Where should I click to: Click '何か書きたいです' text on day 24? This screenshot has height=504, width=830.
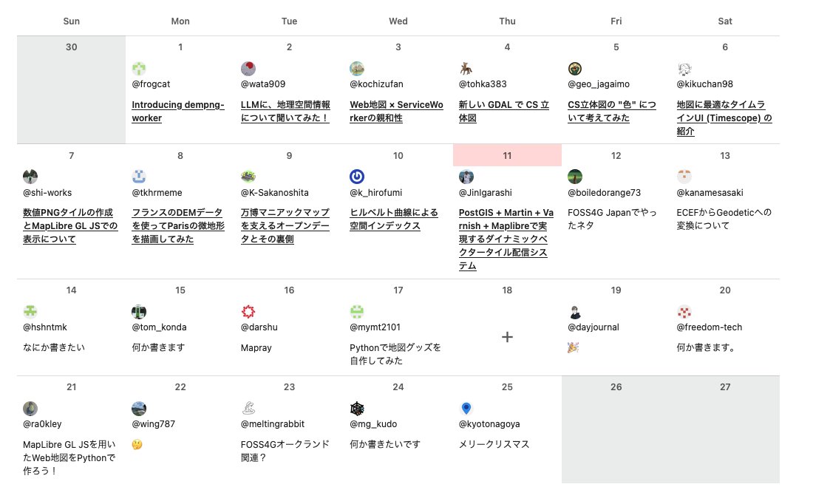click(x=385, y=444)
